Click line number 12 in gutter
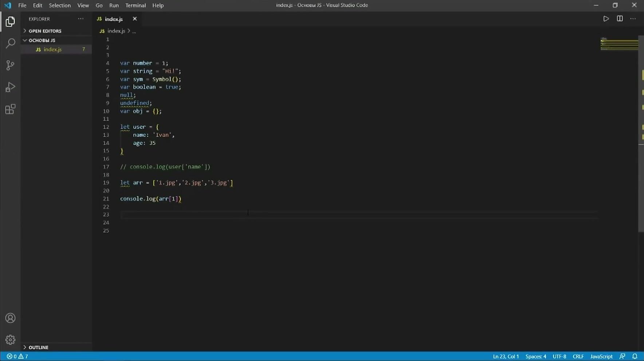644x361 pixels. point(106,127)
